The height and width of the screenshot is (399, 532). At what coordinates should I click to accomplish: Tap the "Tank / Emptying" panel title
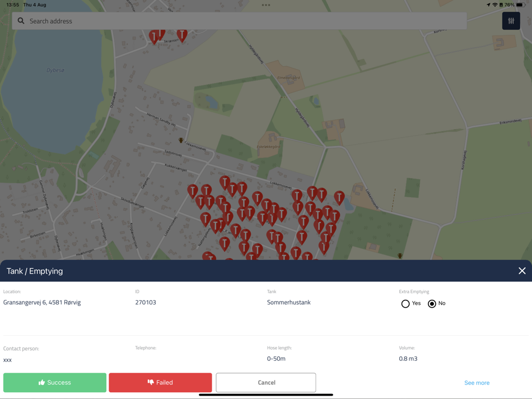click(x=35, y=271)
